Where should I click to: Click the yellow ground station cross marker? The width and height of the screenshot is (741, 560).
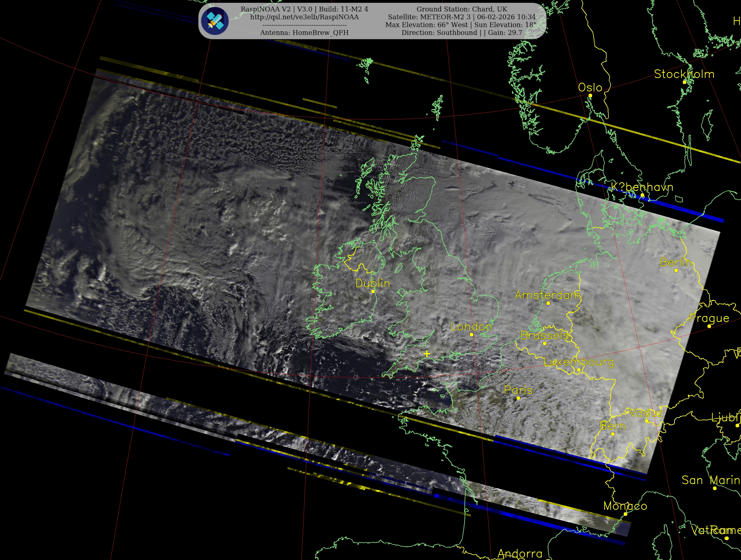[427, 354]
